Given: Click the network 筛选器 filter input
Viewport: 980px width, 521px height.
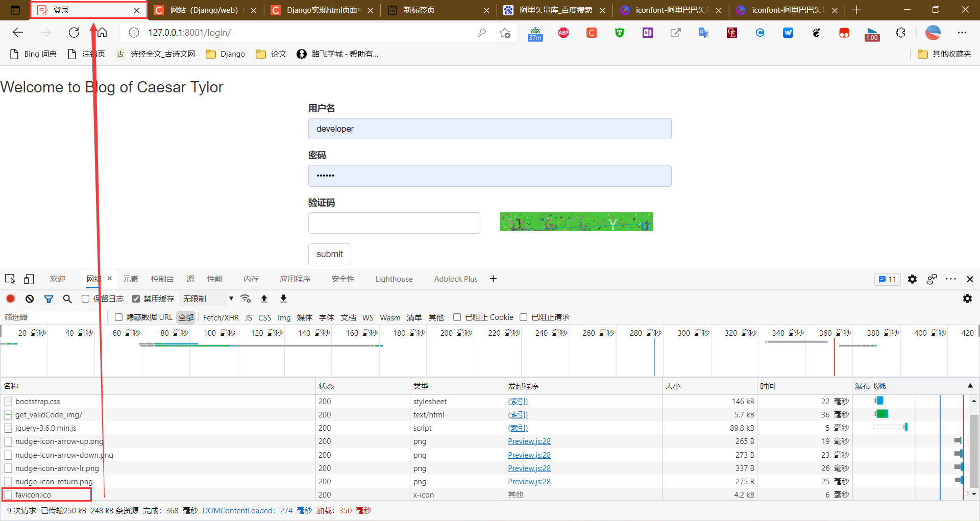Looking at the screenshot, I should coord(54,317).
